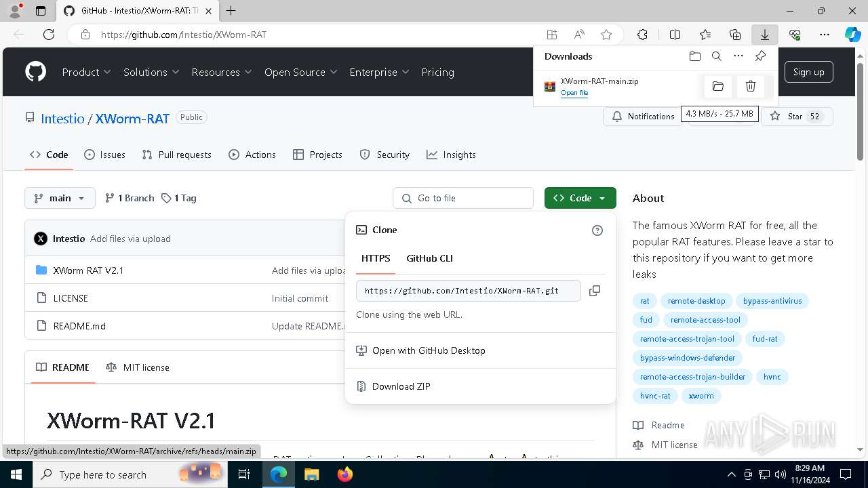868x488 pixels.
Task: Open the Edge settings and more menu
Action: [825, 35]
